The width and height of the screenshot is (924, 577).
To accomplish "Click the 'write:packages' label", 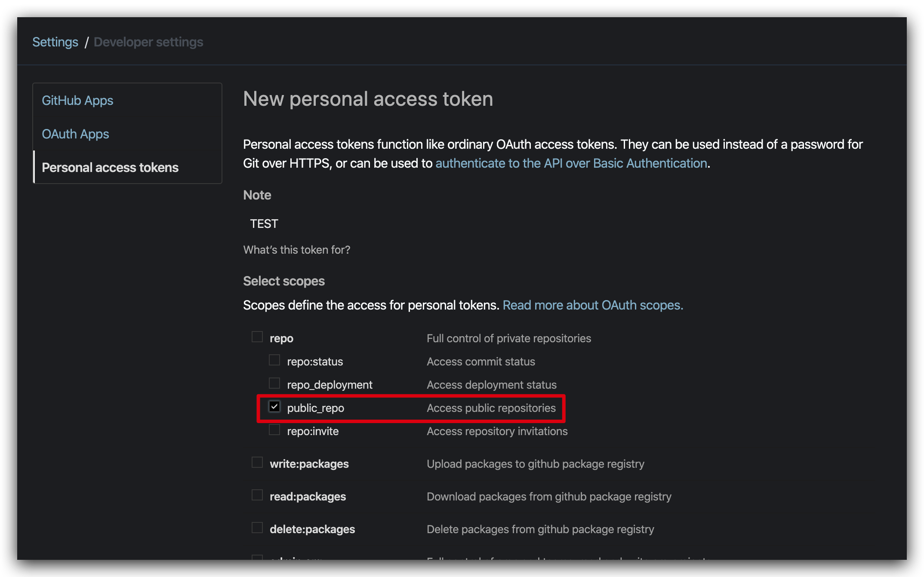I will tap(309, 464).
